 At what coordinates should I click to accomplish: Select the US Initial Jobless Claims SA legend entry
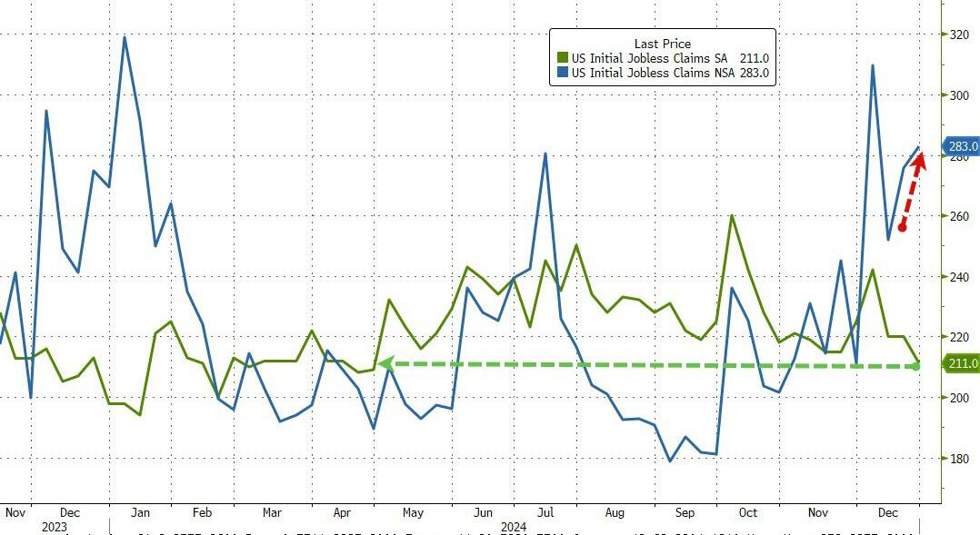[x=649, y=58]
